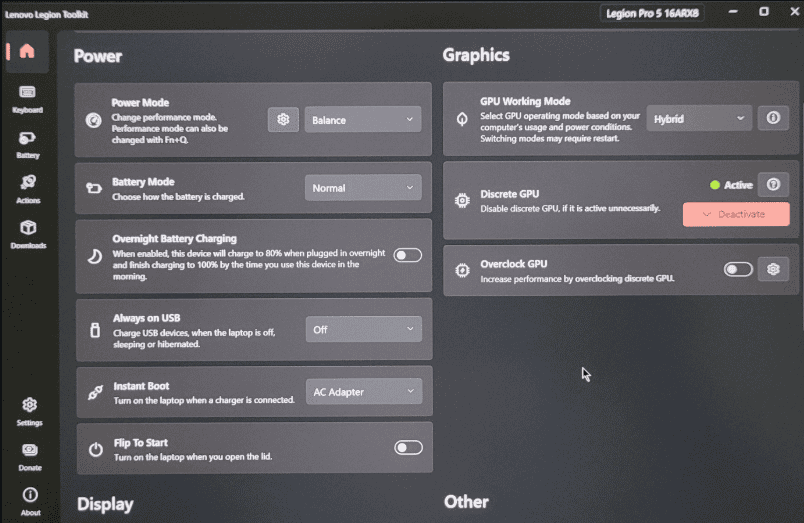This screenshot has height=523, width=804.
Task: Open Discrete GPU help question button
Action: (x=773, y=184)
